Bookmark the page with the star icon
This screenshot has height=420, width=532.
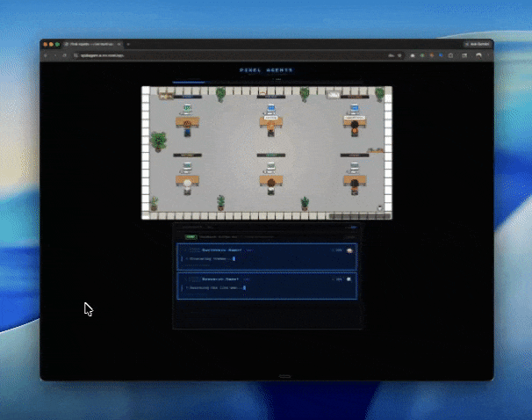point(399,55)
